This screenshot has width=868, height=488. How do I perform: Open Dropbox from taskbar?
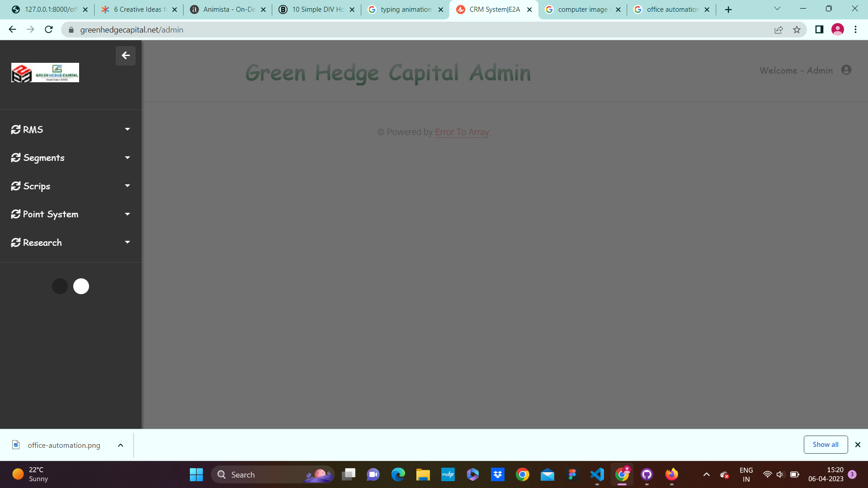click(x=497, y=474)
